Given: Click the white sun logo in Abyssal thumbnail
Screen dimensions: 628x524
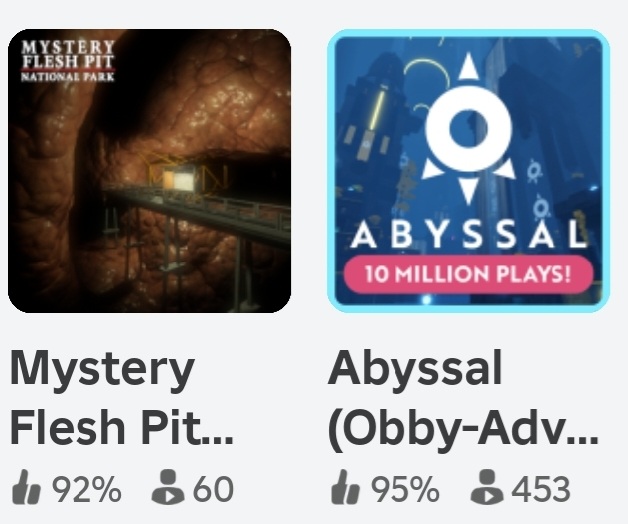Looking at the screenshot, I should tap(468, 129).
